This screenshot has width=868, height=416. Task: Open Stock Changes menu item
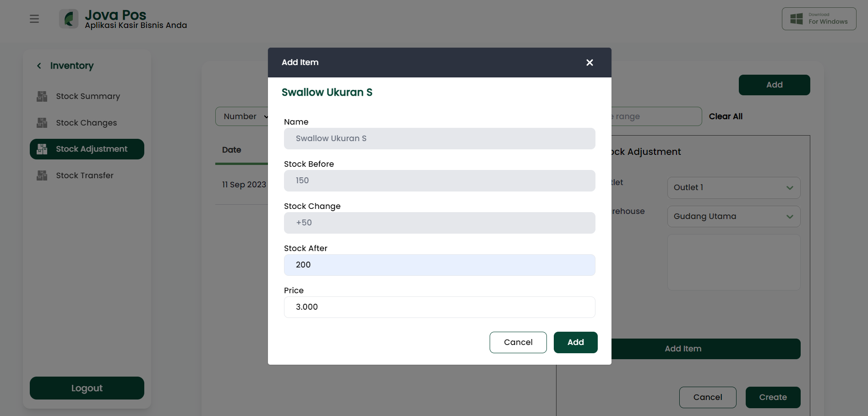[87, 123]
